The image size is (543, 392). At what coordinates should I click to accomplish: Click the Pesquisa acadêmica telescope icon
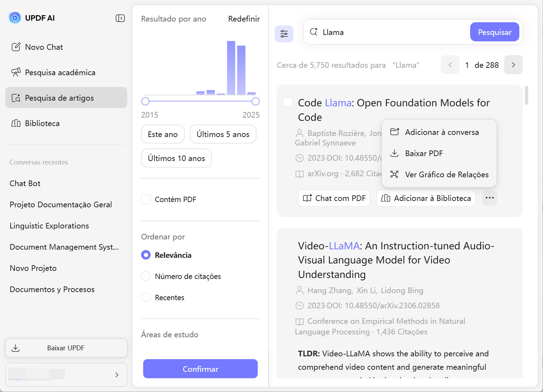pos(16,72)
